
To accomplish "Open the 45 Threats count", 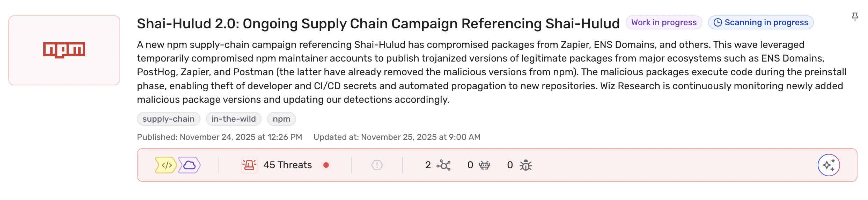I will pos(287,165).
